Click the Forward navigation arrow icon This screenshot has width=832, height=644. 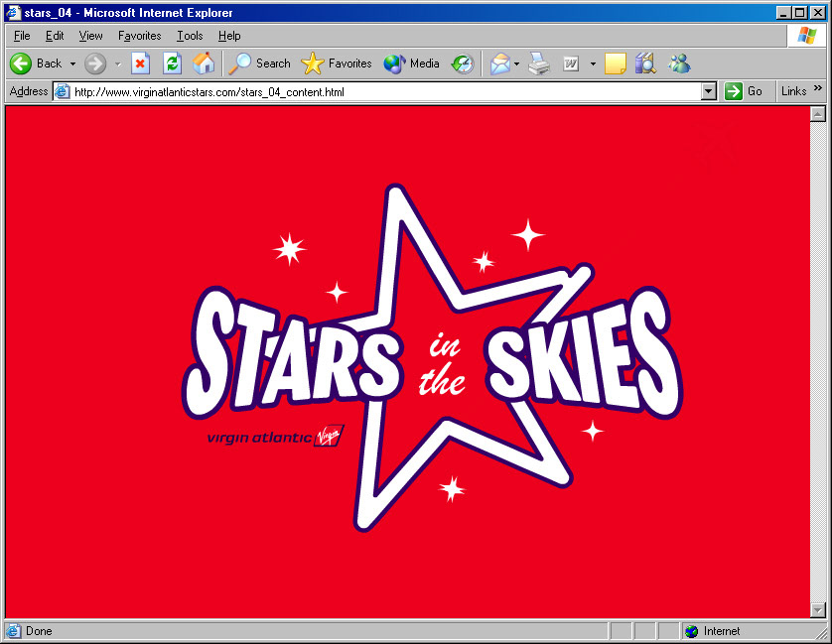click(95, 64)
